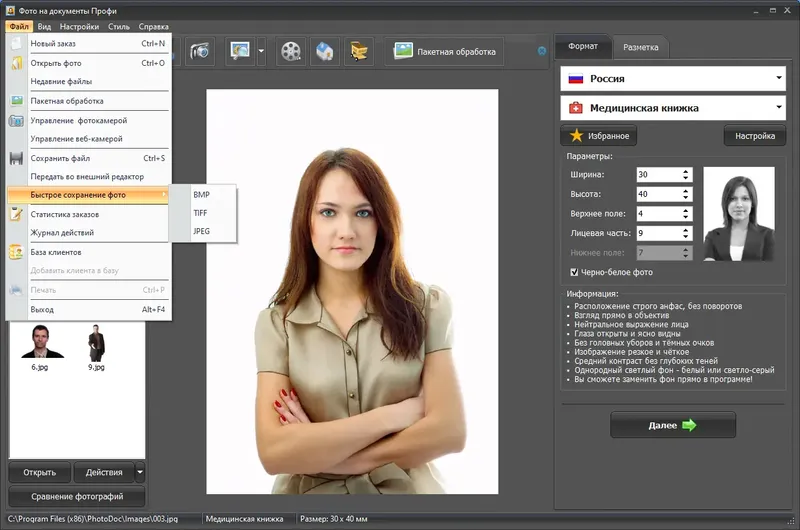Click the icon beside База клиентов

(16, 252)
